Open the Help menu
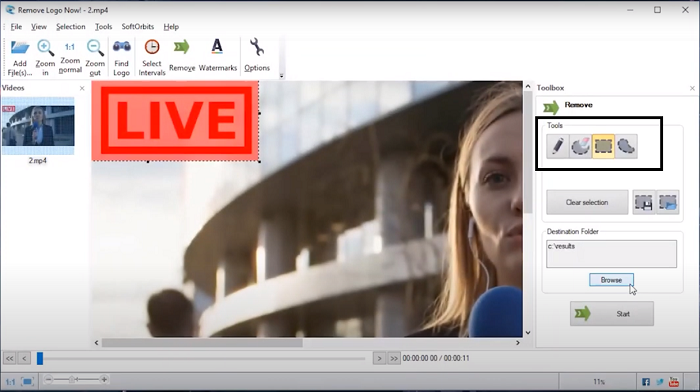Viewport: 700px width, 392px height. pos(171,27)
